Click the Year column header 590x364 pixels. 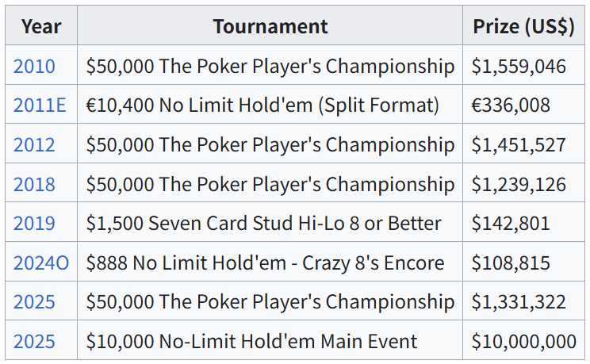(x=41, y=26)
